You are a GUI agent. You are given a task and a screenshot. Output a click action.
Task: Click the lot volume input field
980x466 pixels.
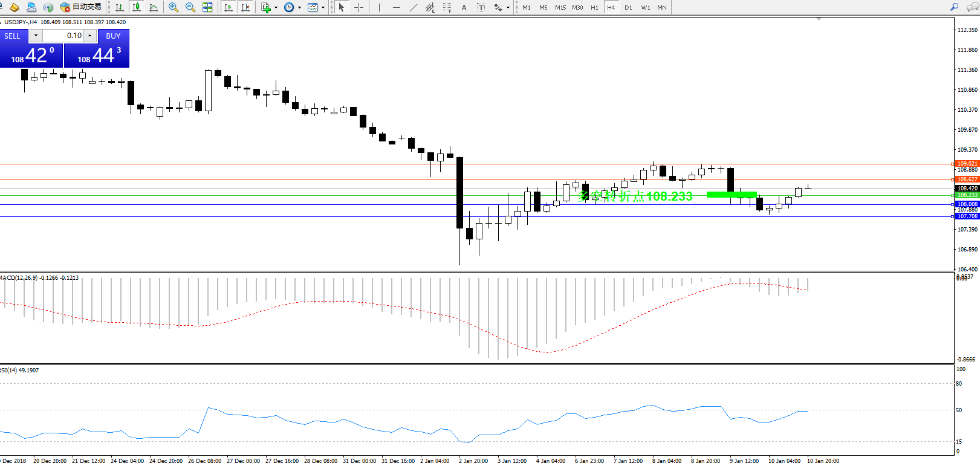click(63, 36)
